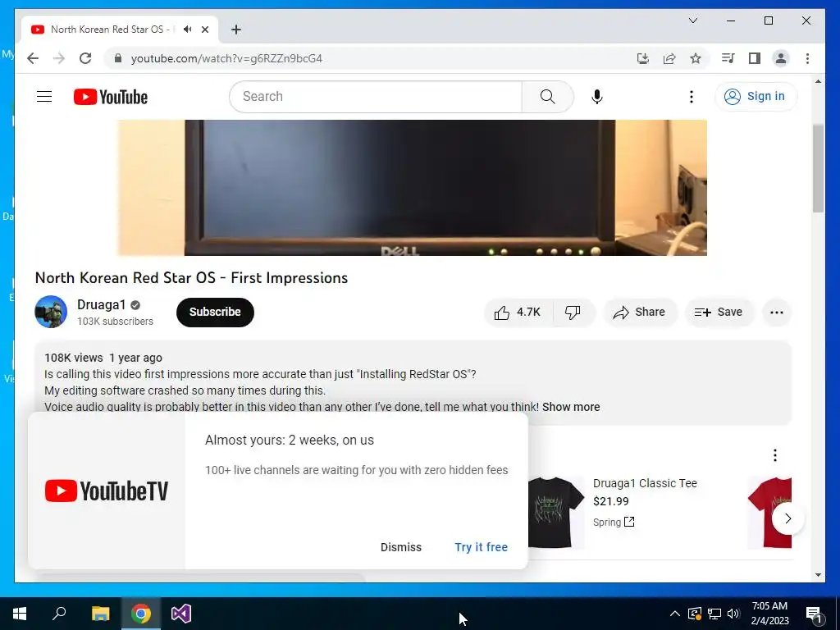This screenshot has height=630, width=840.
Task: Open Windows Start menu
Action: pos(20,614)
